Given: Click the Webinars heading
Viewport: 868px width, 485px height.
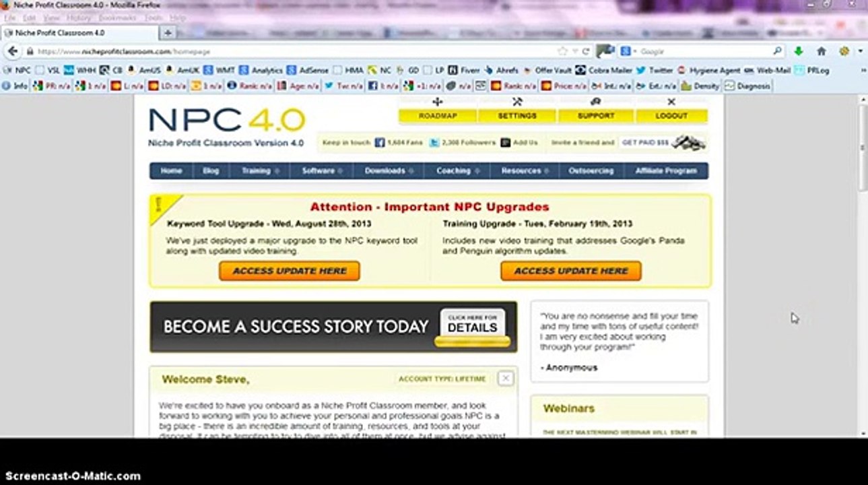Looking at the screenshot, I should 569,408.
